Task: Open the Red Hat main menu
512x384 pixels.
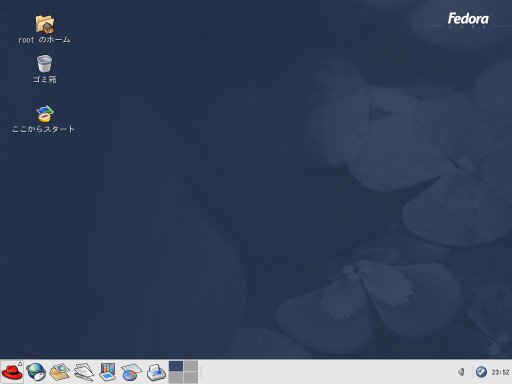Action: coord(12,372)
